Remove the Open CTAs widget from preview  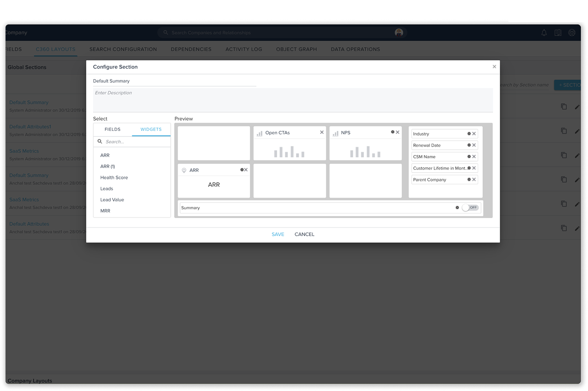click(322, 132)
